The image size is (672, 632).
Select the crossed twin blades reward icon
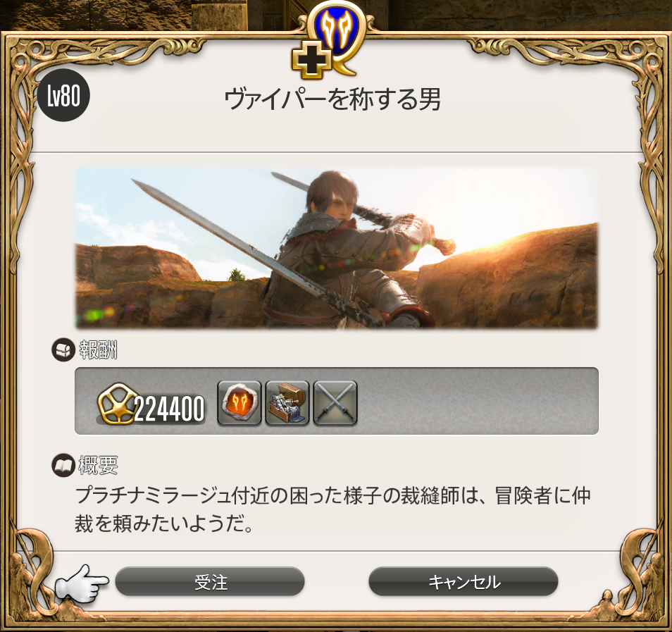pyautogui.click(x=335, y=402)
